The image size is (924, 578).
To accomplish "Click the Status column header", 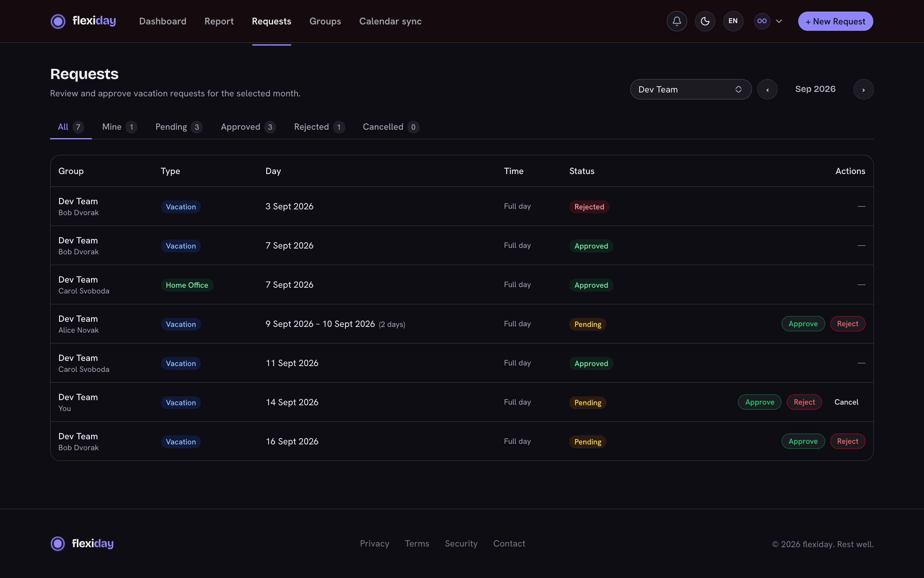I will tap(581, 171).
